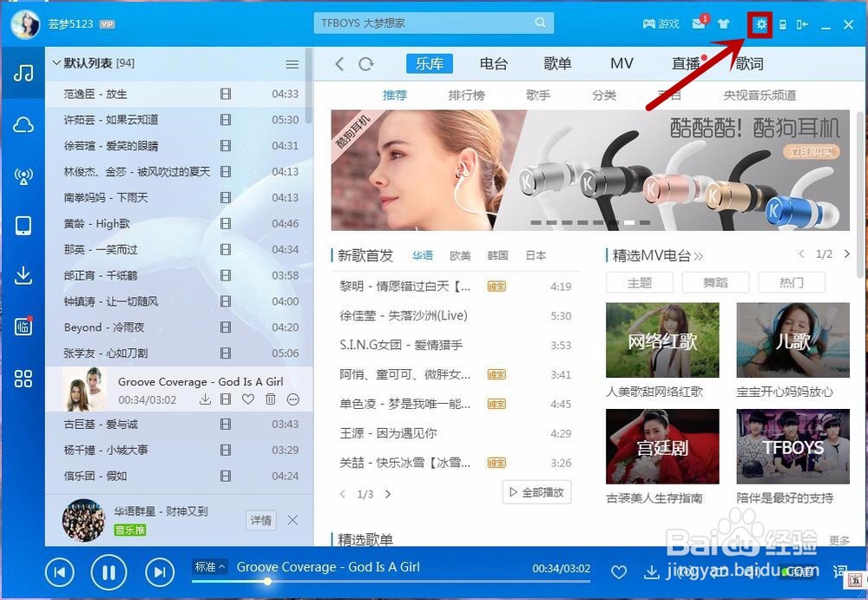Open the 详情 link on the bottom banner

(260, 520)
